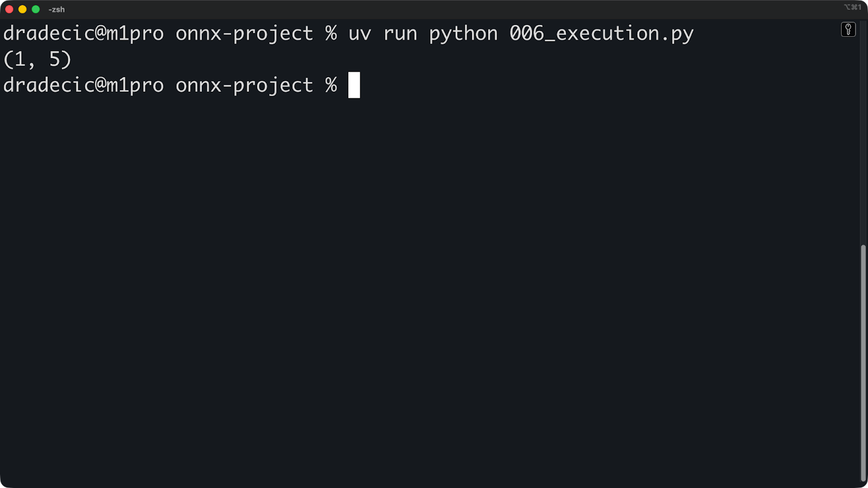Click the -zsh title in the title bar
868x488 pixels.
58,9
